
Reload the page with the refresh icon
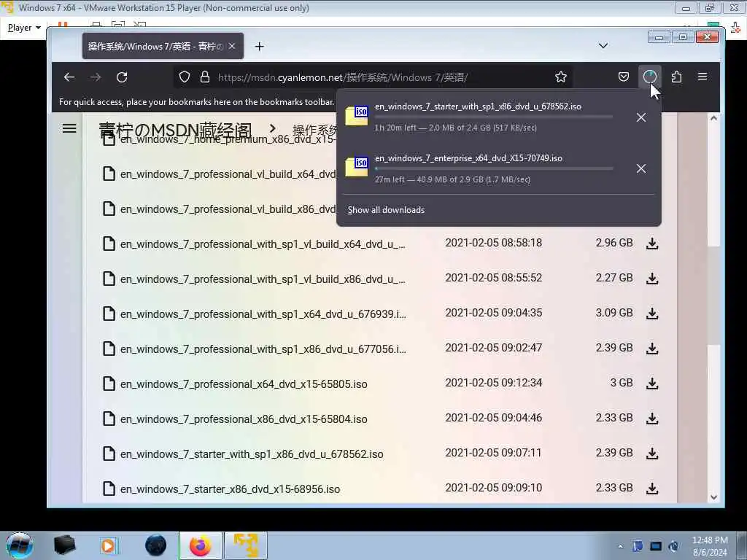(x=122, y=77)
